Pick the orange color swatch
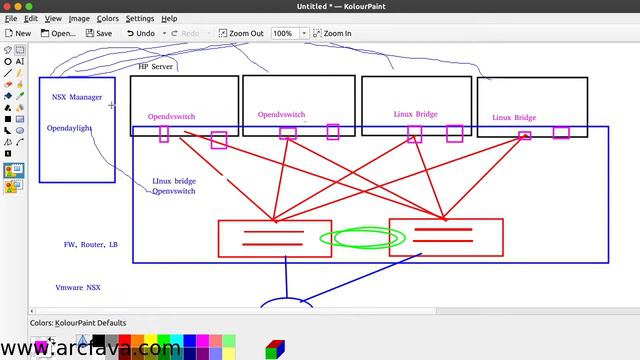640x360 pixels. [138, 341]
